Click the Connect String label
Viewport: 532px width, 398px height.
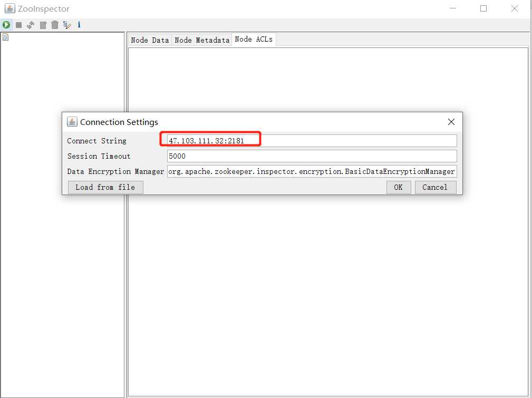96,141
